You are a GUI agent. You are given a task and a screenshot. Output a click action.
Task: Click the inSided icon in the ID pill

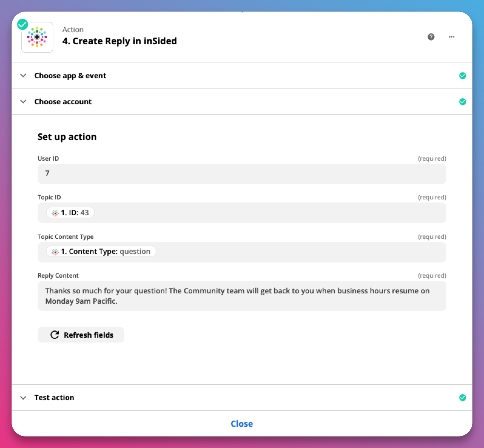click(x=55, y=213)
